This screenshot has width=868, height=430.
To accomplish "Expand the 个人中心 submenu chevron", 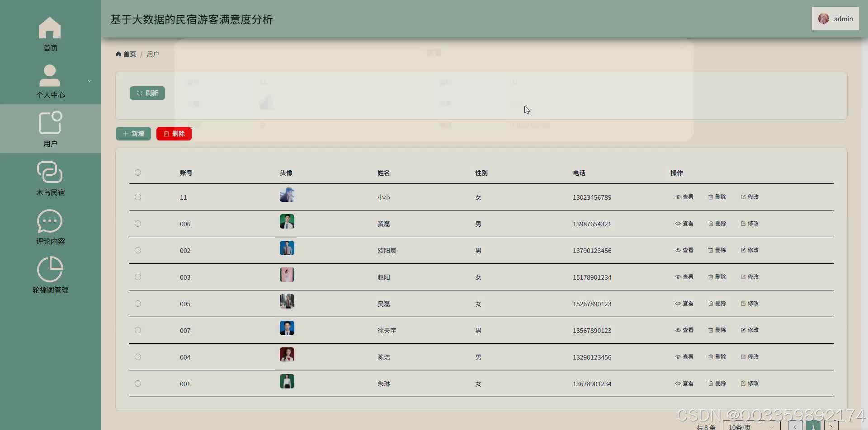I will tap(90, 81).
